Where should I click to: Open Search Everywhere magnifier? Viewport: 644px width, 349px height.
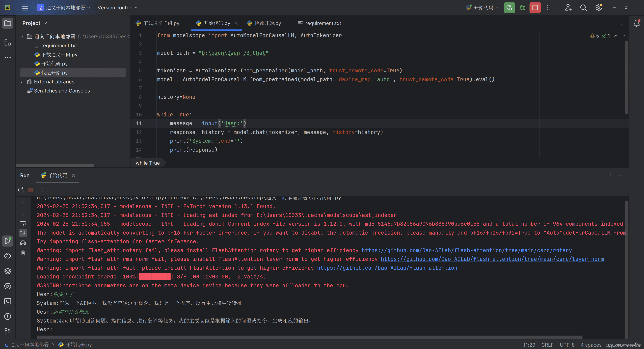pyautogui.click(x=583, y=8)
